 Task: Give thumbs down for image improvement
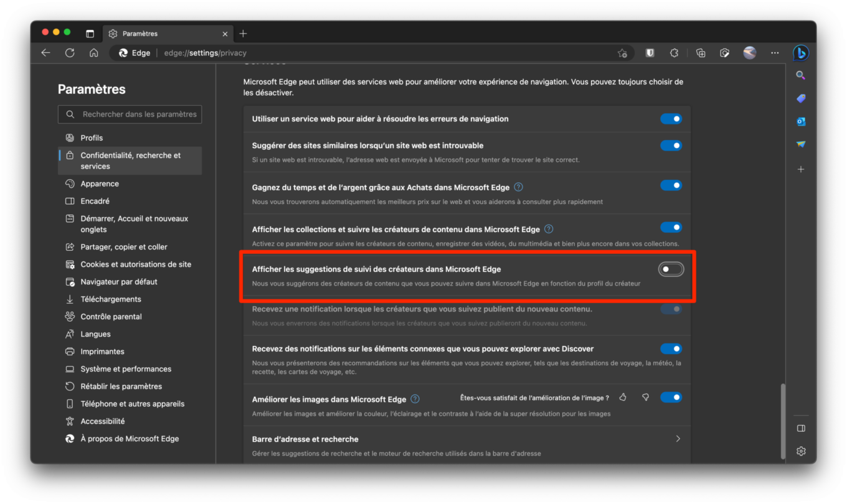coord(645,397)
